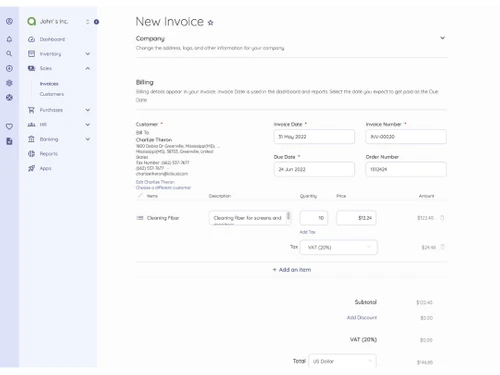The width and height of the screenshot is (500, 375).
Task: Open Reports in the sidebar
Action: pos(49,154)
